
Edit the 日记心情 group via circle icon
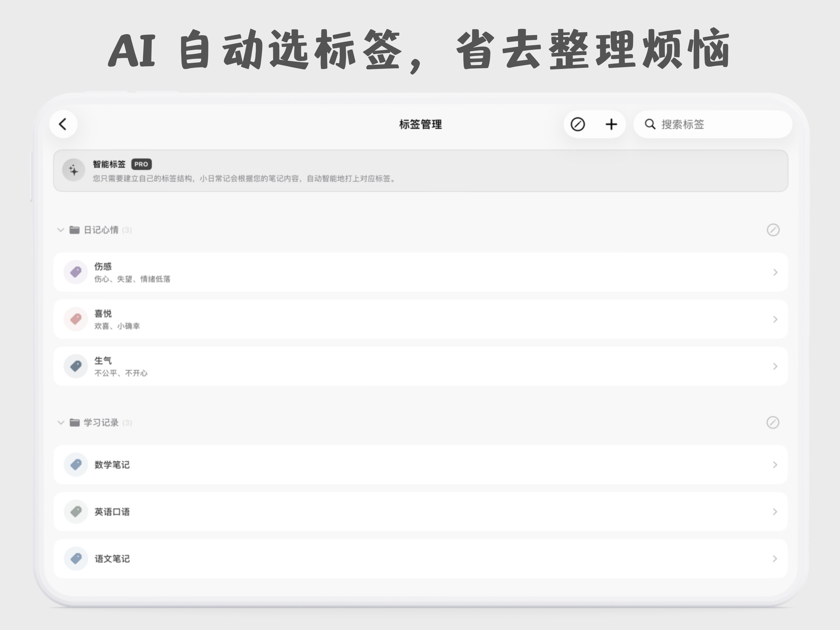[773, 230]
